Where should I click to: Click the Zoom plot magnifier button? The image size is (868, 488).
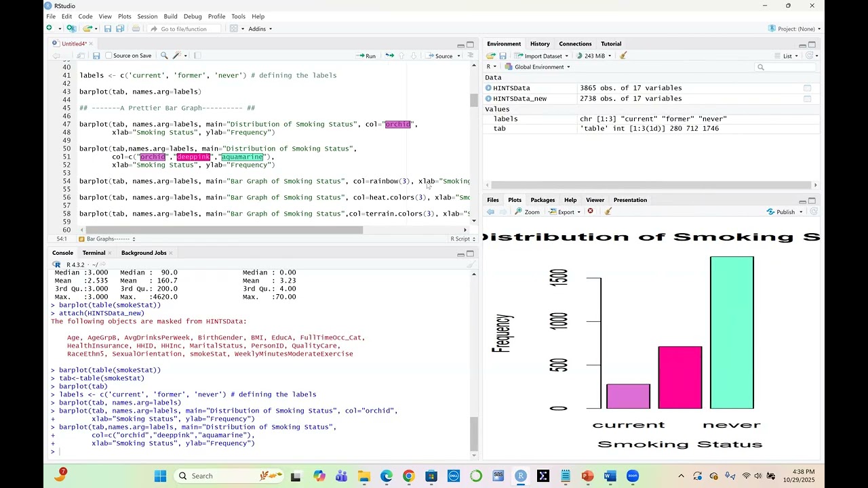pyautogui.click(x=527, y=211)
